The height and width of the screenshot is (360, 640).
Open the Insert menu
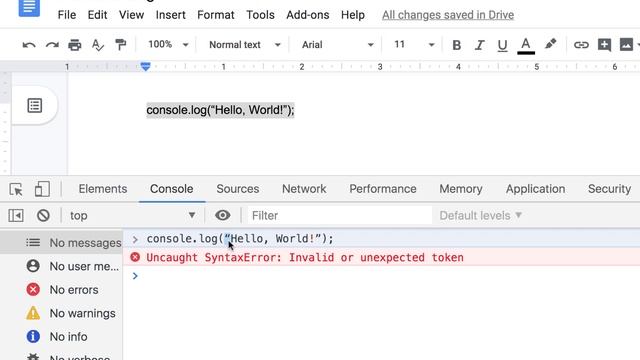click(171, 15)
